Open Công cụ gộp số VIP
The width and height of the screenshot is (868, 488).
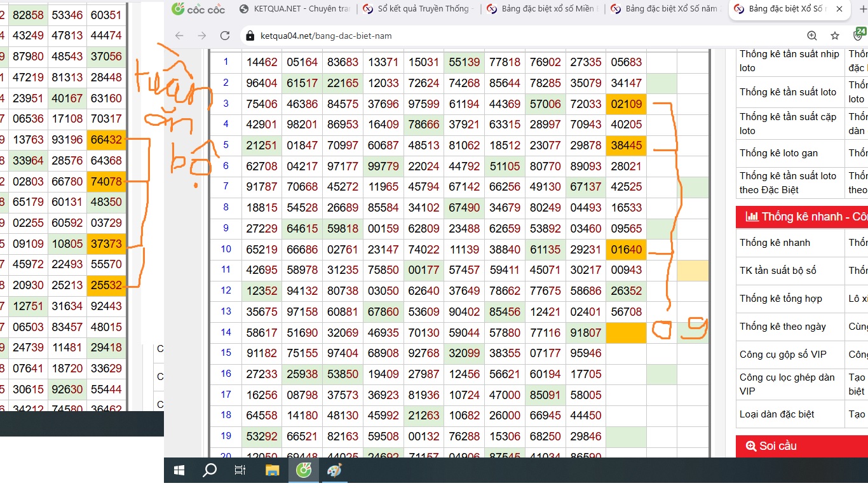click(x=783, y=354)
